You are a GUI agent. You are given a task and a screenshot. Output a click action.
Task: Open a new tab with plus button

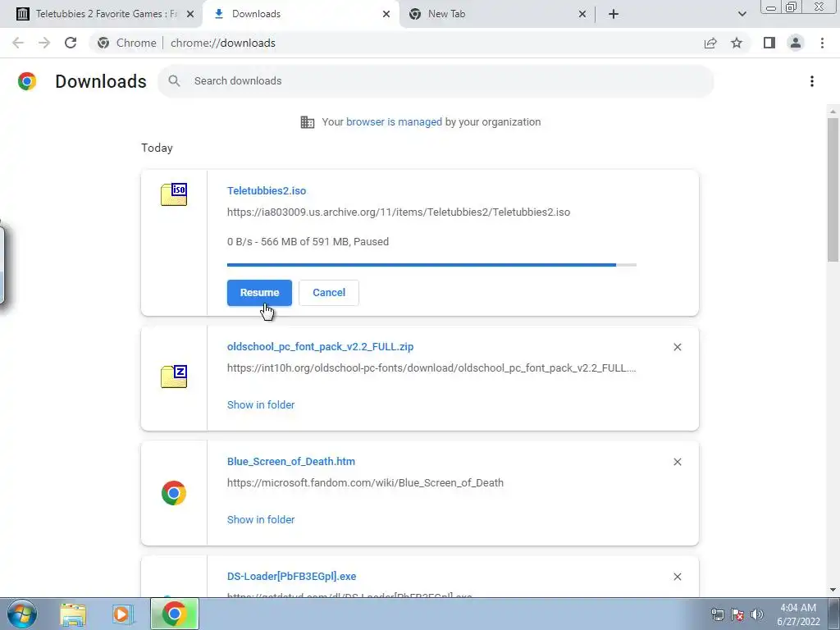[614, 14]
